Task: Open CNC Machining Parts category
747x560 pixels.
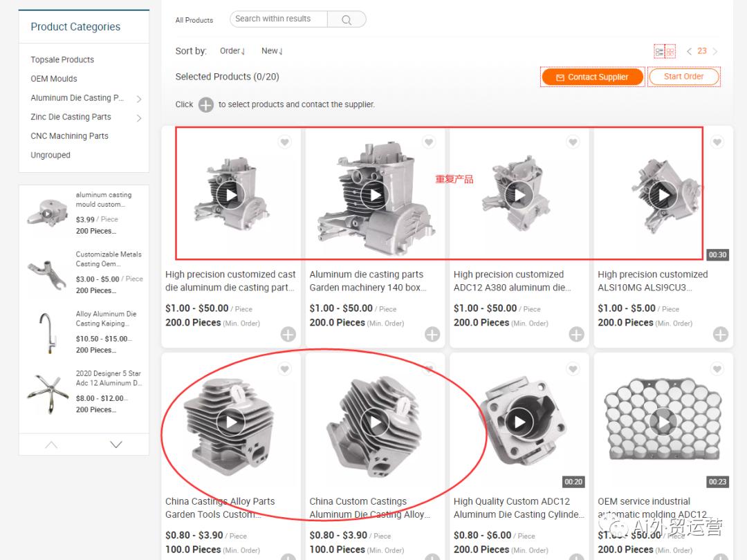Action: click(x=70, y=136)
